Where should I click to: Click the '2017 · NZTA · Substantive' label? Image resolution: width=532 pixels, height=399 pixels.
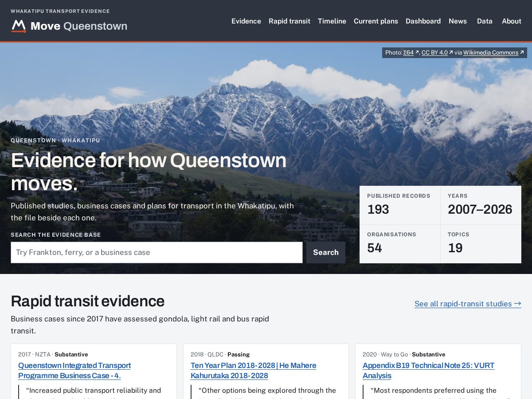(53, 354)
